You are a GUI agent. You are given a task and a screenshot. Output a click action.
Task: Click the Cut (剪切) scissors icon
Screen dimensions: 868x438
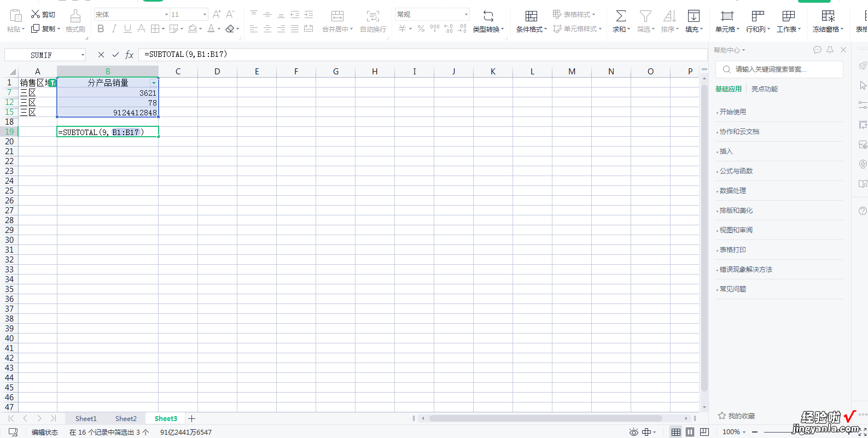tap(36, 14)
